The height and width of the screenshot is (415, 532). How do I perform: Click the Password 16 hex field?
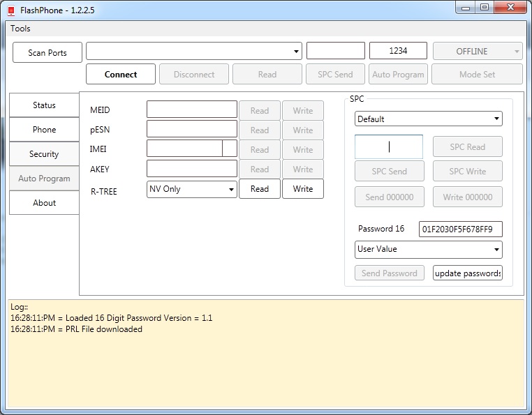pos(460,229)
